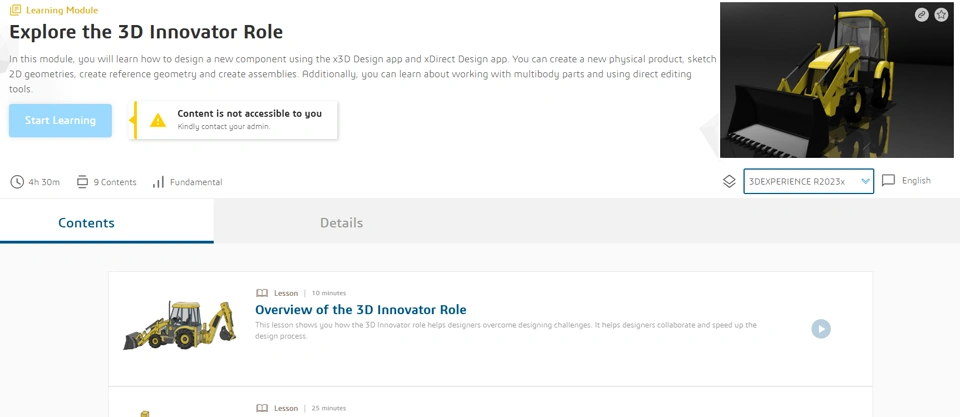Play the Overview of 3D Innovator lesson
Viewport: 960px width, 417px height.
point(820,329)
